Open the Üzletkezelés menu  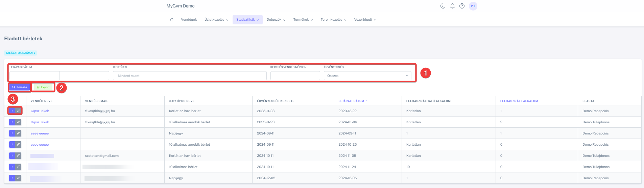216,20
